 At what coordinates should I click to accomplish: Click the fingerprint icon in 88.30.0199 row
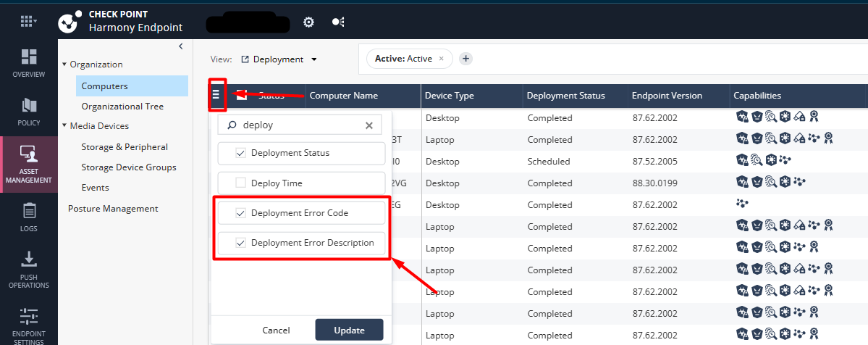click(x=770, y=183)
